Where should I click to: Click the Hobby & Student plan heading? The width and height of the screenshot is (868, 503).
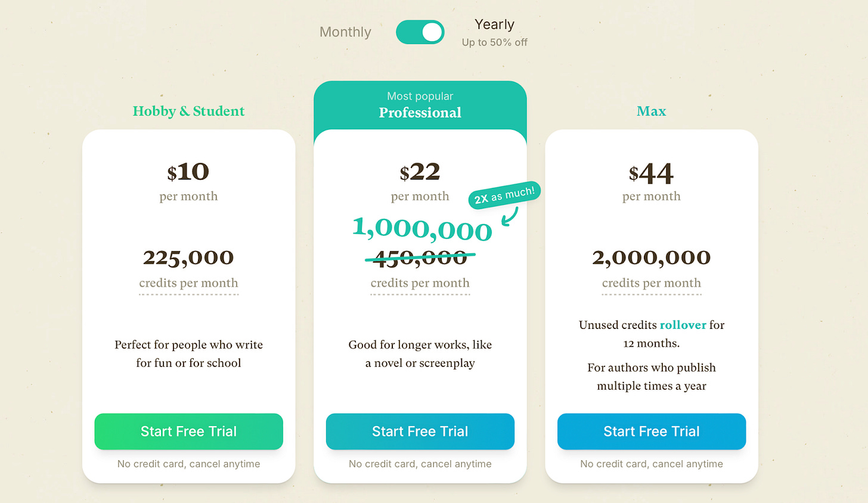pos(188,111)
